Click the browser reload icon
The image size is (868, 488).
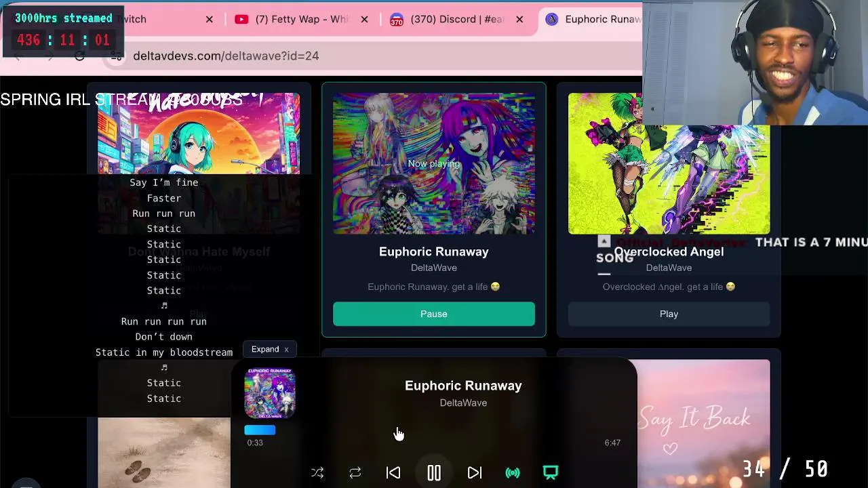tap(80, 56)
